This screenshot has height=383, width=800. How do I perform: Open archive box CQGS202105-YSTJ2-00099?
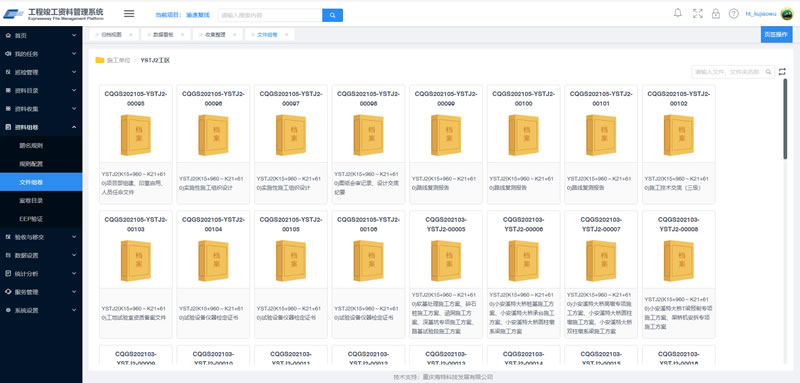click(x=446, y=135)
